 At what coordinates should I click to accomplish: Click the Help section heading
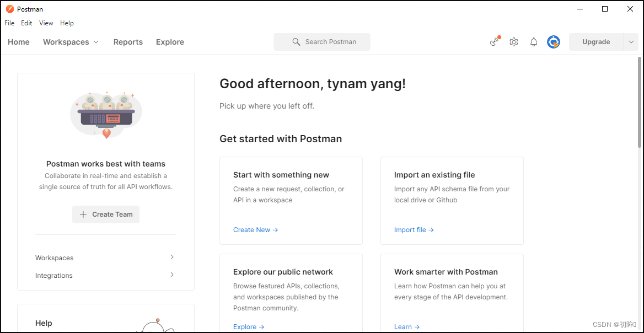pyautogui.click(x=44, y=323)
